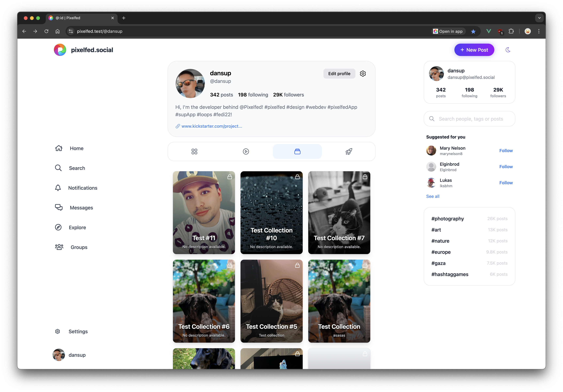563x392 pixels.
Task: Open the #photography hashtag
Action: (x=447, y=219)
